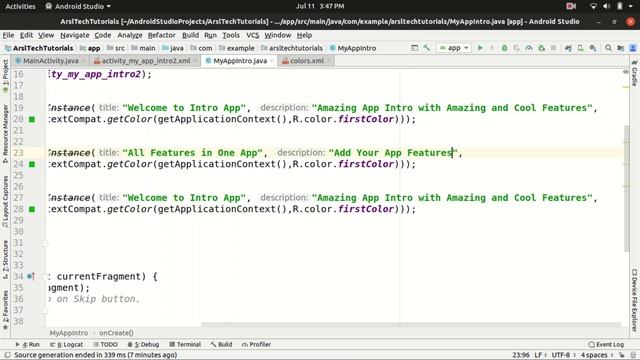Switch to MainActivity.java tab

pyautogui.click(x=50, y=61)
